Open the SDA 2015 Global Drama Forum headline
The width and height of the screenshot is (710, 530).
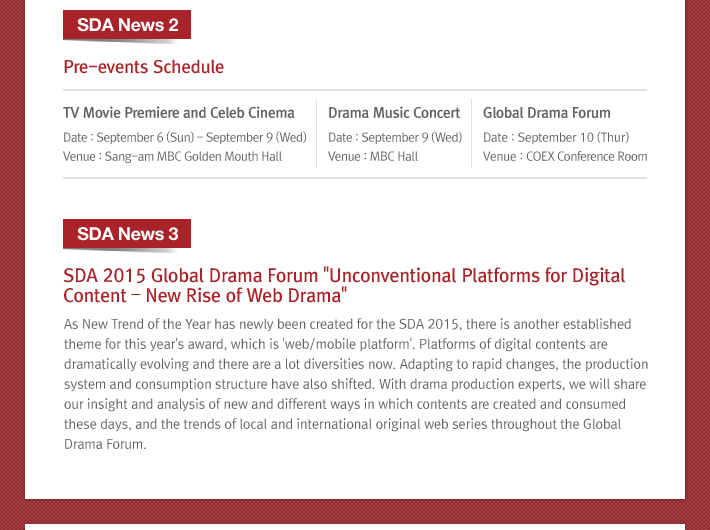point(344,285)
